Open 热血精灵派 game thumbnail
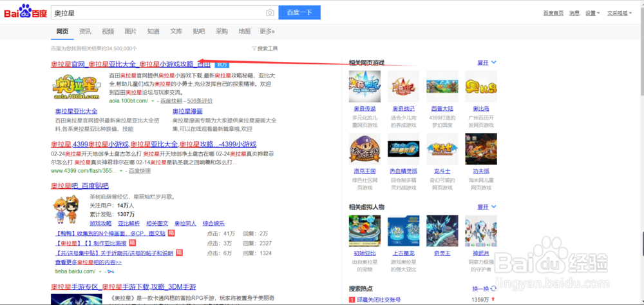Image resolution: width=644 pixels, height=305 pixels. point(403,148)
